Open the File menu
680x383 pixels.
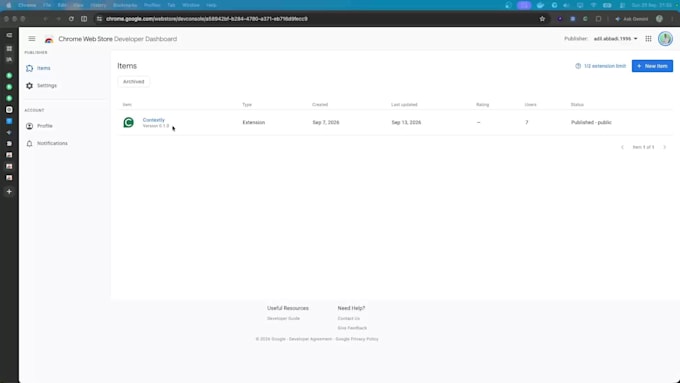pyautogui.click(x=47, y=5)
